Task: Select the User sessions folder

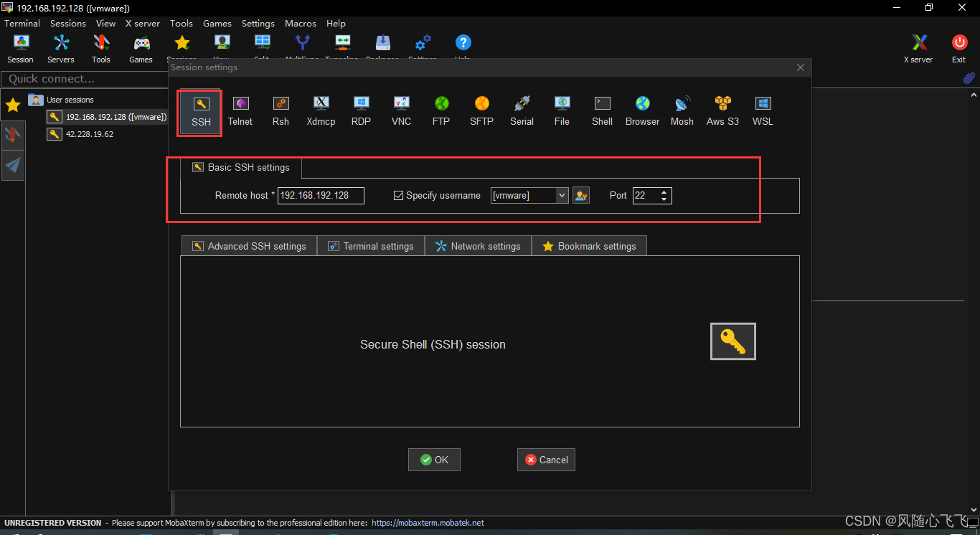Action: (62, 100)
